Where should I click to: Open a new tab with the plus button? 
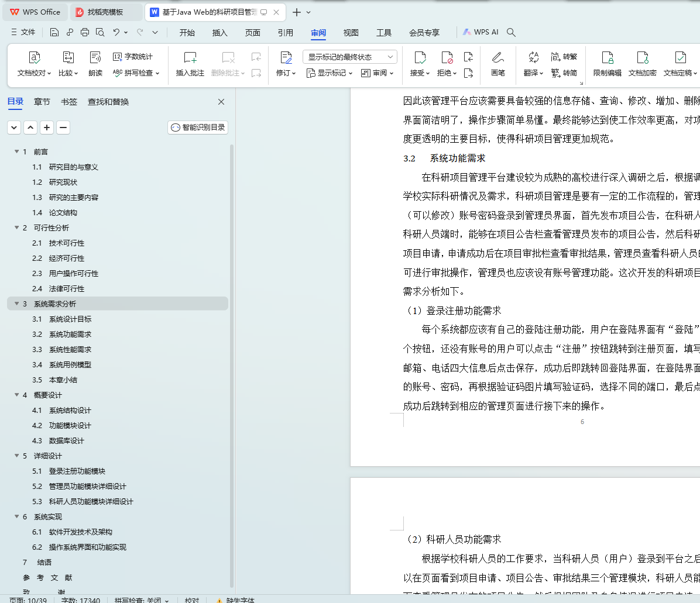click(x=296, y=12)
